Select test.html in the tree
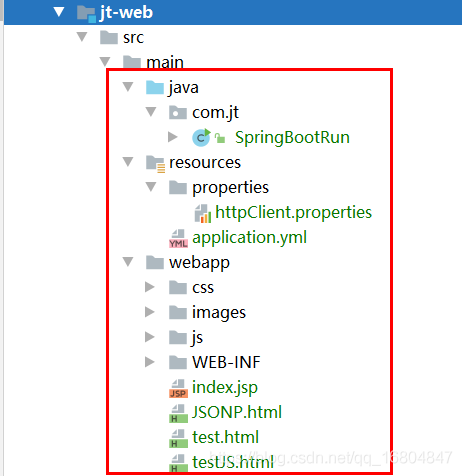This screenshot has height=476, width=462. [x=226, y=437]
